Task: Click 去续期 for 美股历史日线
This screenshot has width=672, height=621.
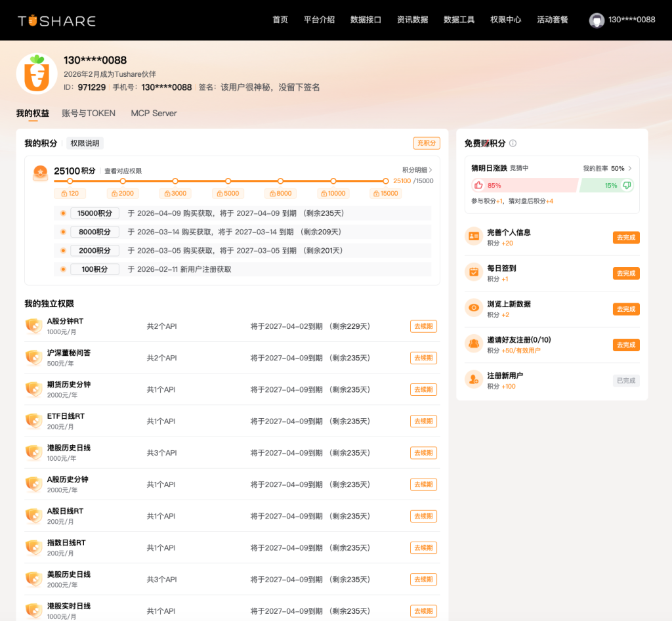Action: coord(423,580)
